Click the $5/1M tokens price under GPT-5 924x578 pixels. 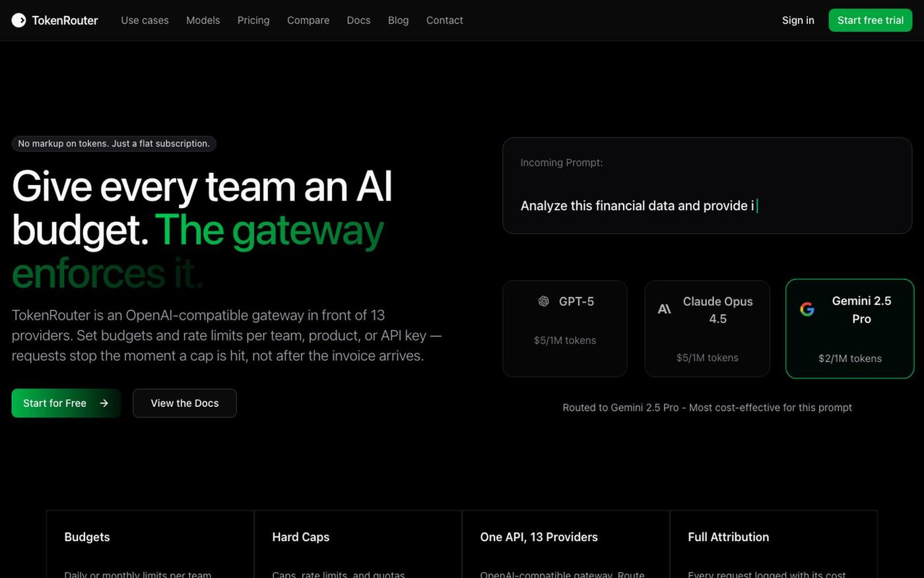565,340
